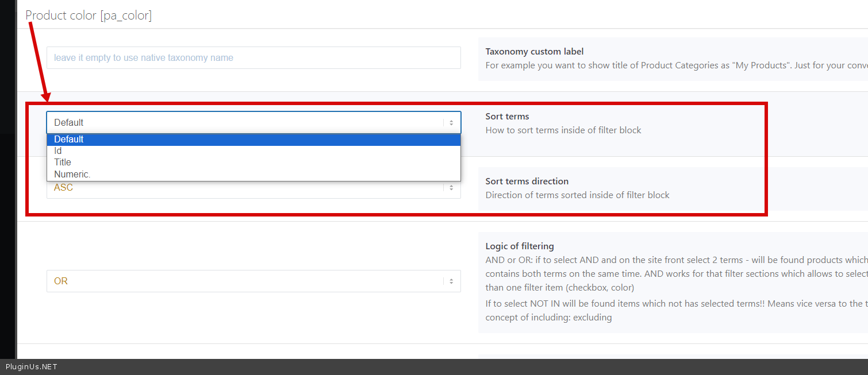The width and height of the screenshot is (868, 375).
Task: Click the Taxonomy custom label text field
Action: 254,58
